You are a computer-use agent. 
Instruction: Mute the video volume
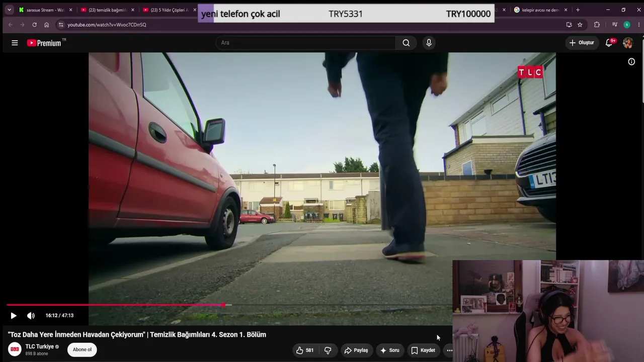[x=31, y=316]
